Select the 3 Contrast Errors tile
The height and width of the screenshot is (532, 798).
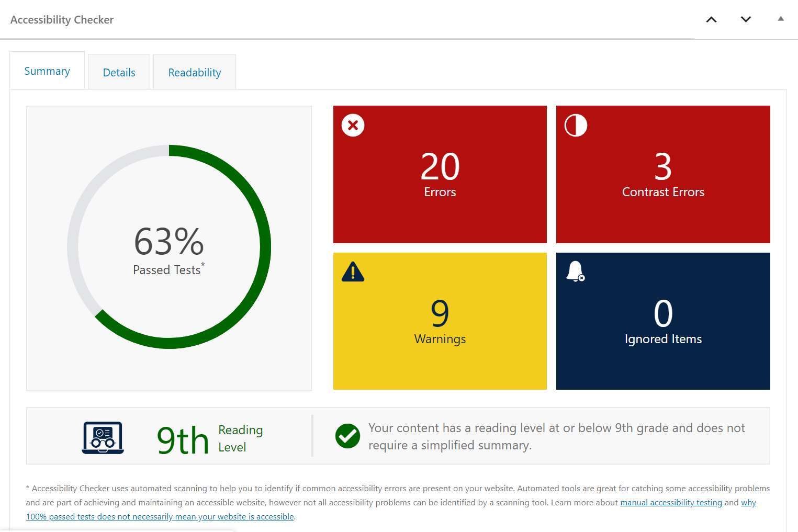[662, 174]
